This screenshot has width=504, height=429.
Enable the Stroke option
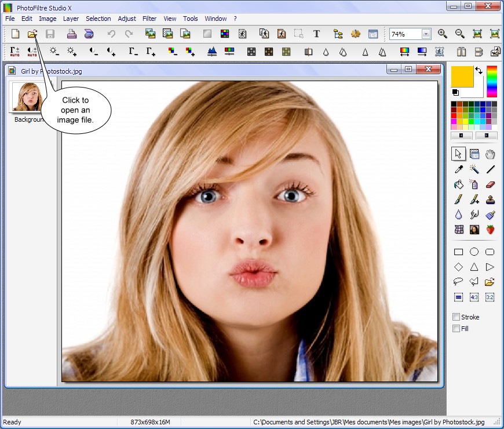tap(456, 317)
